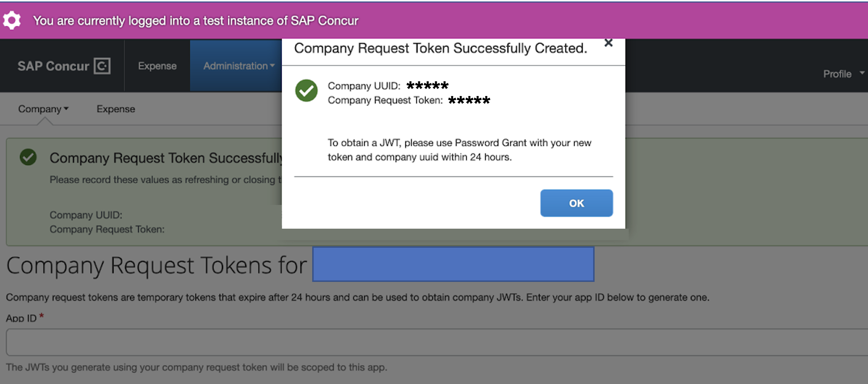Click inside the App ID input field
This screenshot has width=868, height=384.
tap(437, 342)
